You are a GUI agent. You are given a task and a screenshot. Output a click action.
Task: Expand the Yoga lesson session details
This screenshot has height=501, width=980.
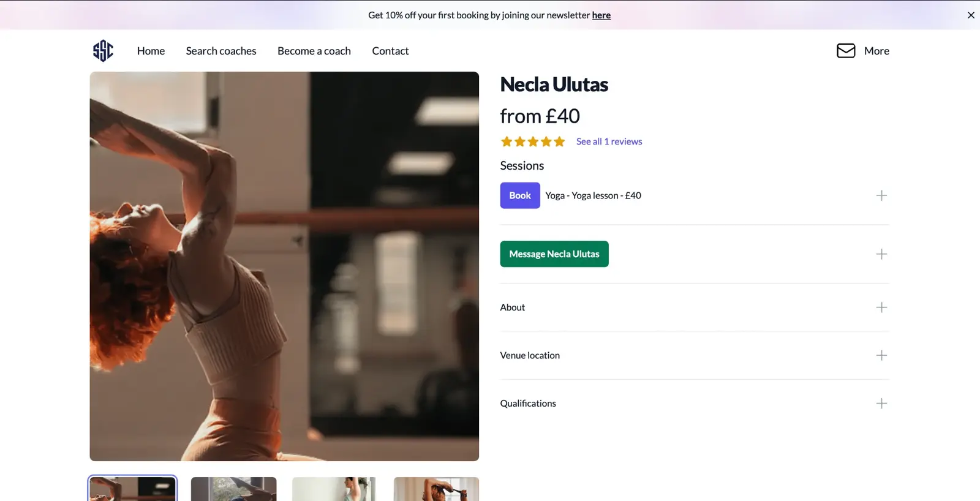click(x=881, y=195)
